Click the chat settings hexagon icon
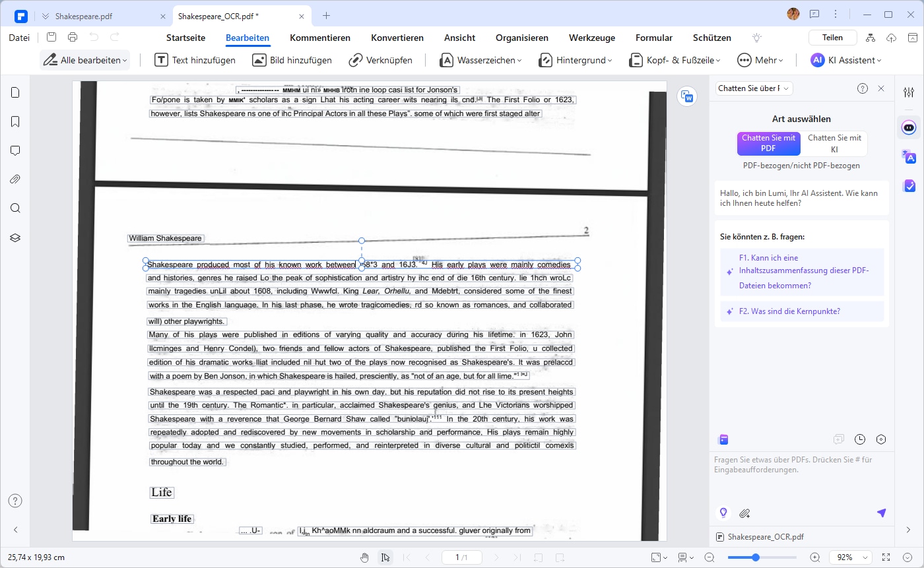Image resolution: width=924 pixels, height=568 pixels. (x=881, y=439)
